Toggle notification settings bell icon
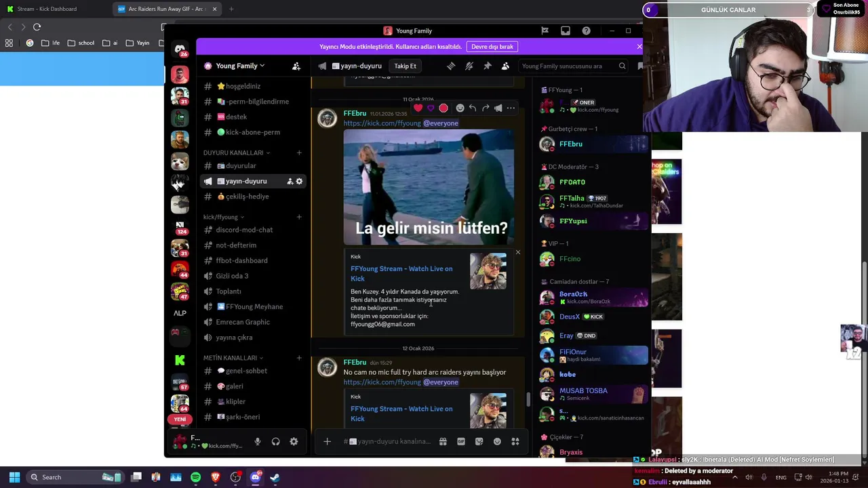The image size is (868, 488). 469,66
